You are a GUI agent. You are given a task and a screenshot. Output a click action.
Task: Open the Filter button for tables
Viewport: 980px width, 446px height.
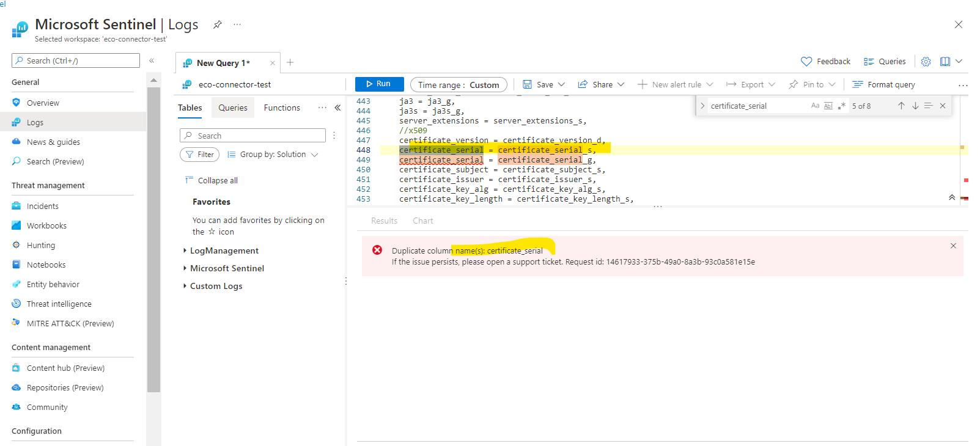coord(199,155)
